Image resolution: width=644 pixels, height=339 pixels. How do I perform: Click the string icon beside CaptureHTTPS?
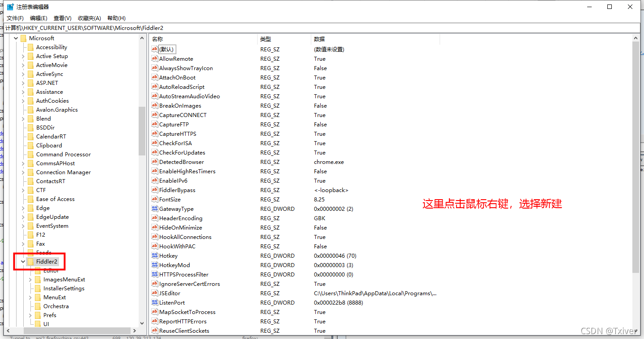(x=155, y=134)
